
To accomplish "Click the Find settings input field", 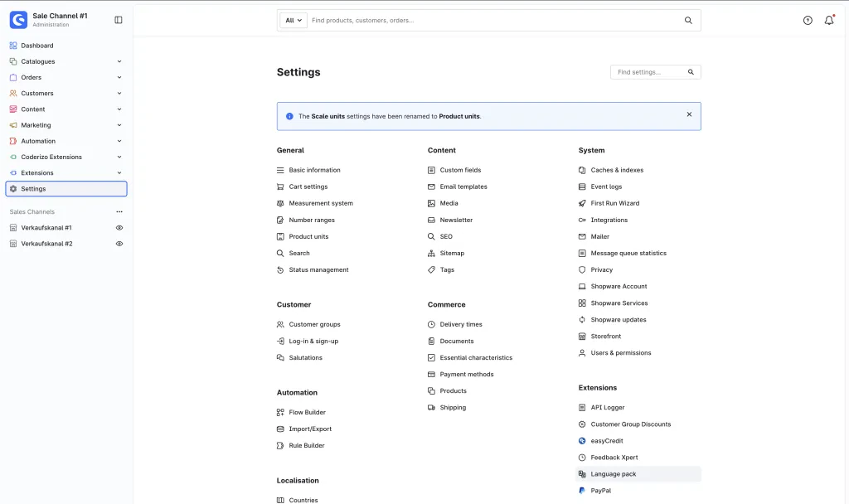I will (x=655, y=72).
